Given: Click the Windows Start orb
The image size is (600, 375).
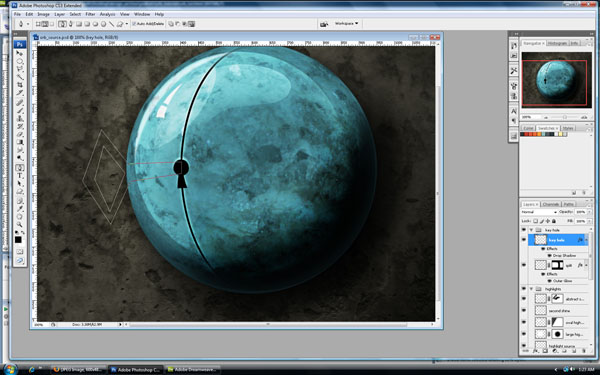Looking at the screenshot, I should [x=10, y=369].
